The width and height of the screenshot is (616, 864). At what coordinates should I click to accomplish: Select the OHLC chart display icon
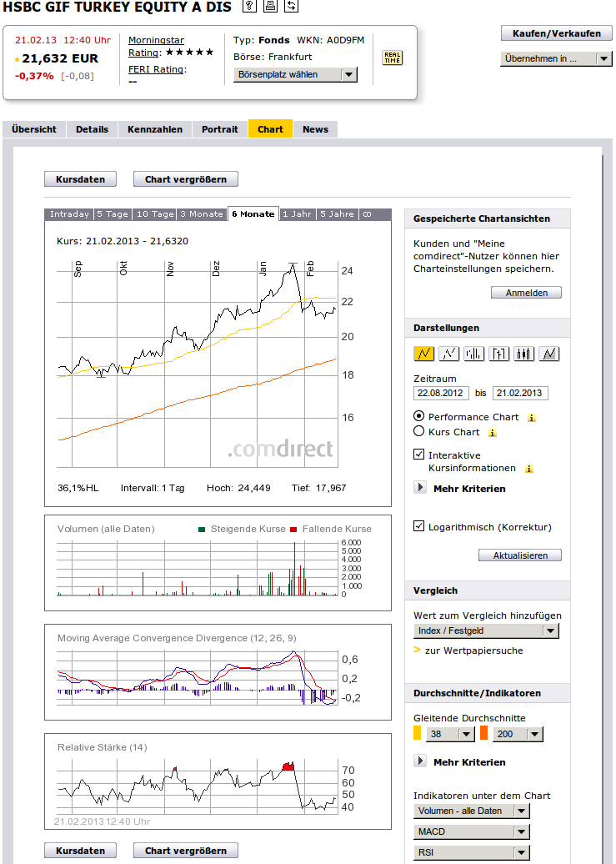[x=498, y=354]
